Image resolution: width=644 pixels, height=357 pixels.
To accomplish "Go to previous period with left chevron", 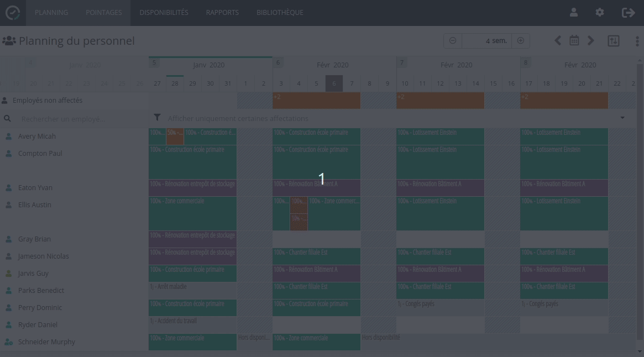I will click(558, 40).
